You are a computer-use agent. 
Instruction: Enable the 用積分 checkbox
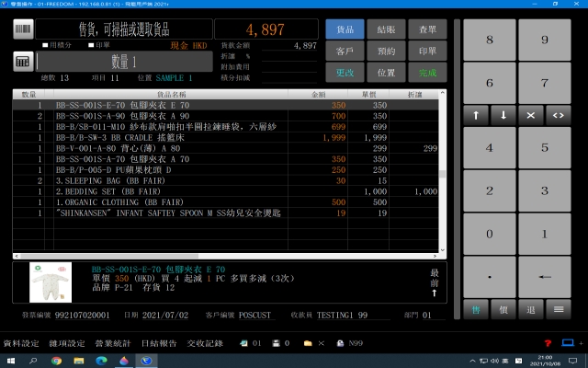coord(46,44)
